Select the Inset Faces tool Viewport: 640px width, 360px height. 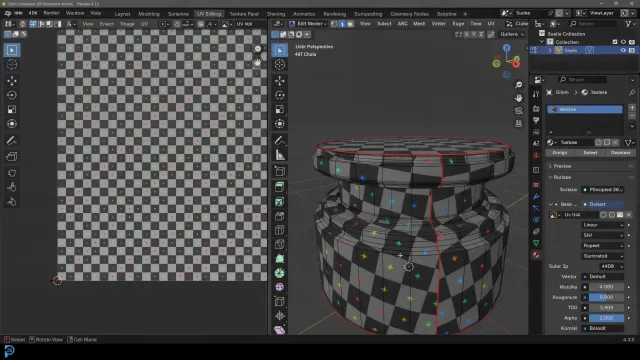click(x=280, y=202)
